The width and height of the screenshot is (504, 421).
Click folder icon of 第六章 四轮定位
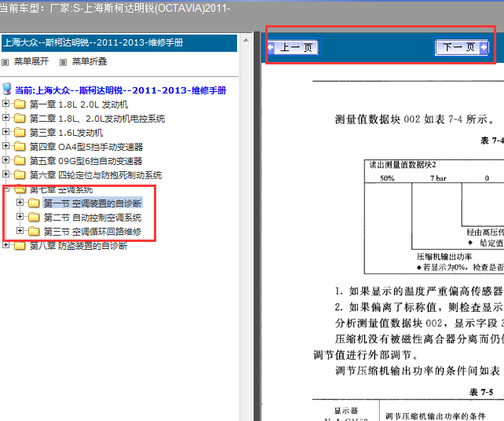tap(20, 175)
